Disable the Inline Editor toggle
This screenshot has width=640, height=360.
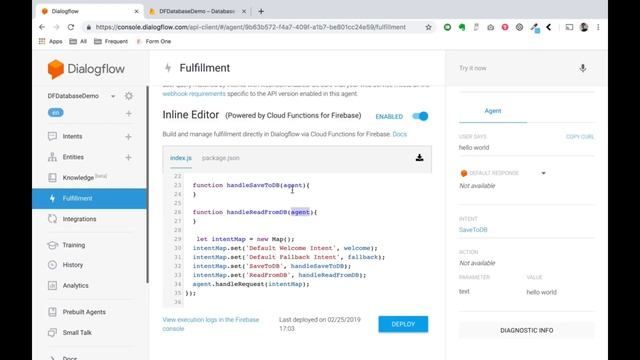tap(420, 116)
